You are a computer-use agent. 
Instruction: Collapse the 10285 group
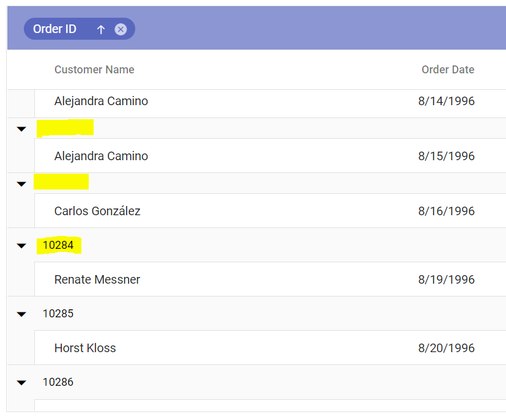coord(21,314)
